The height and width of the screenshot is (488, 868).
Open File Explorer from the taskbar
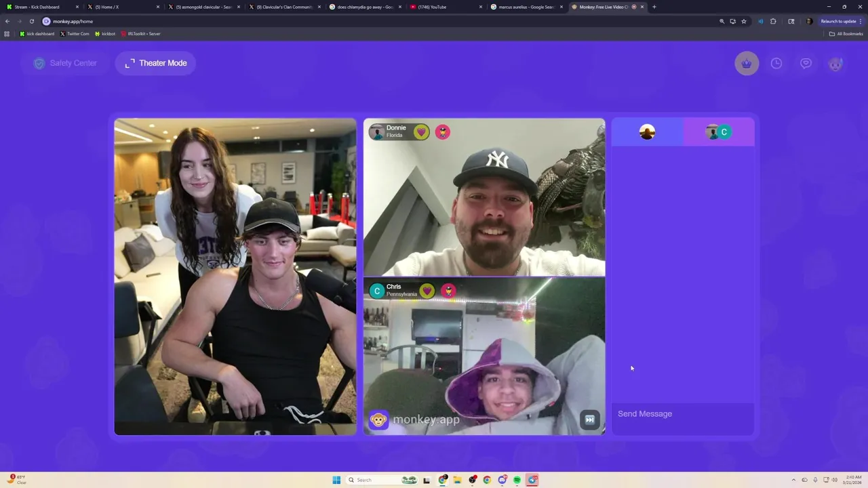tap(458, 480)
